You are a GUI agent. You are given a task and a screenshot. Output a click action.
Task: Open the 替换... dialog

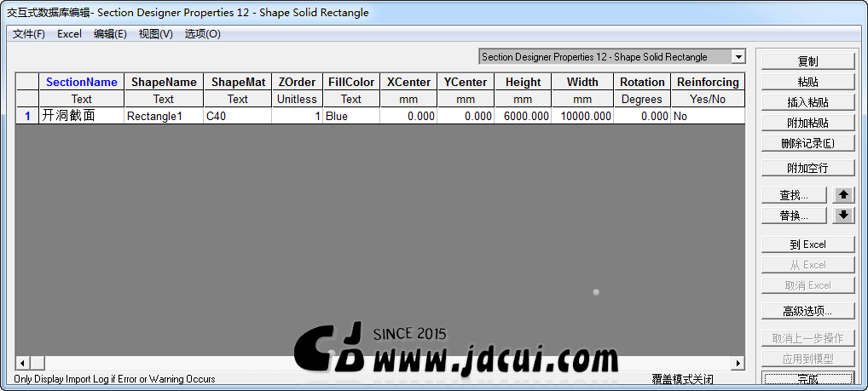[x=794, y=216]
